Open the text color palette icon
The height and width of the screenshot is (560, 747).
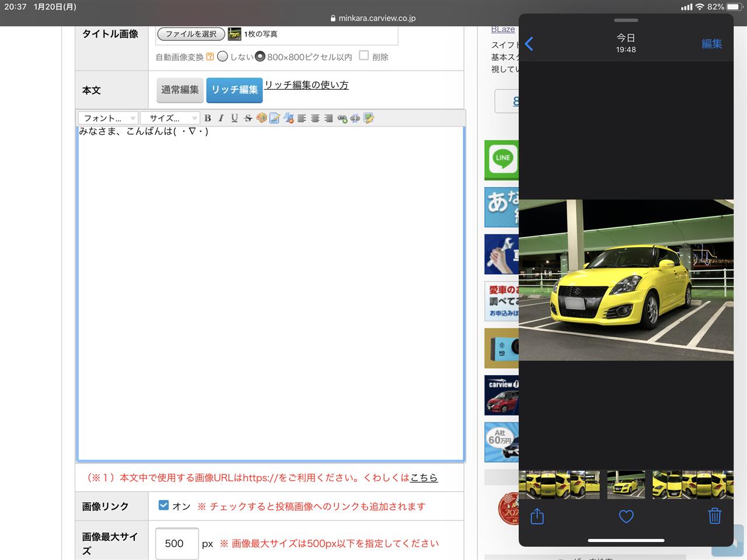pyautogui.click(x=261, y=118)
